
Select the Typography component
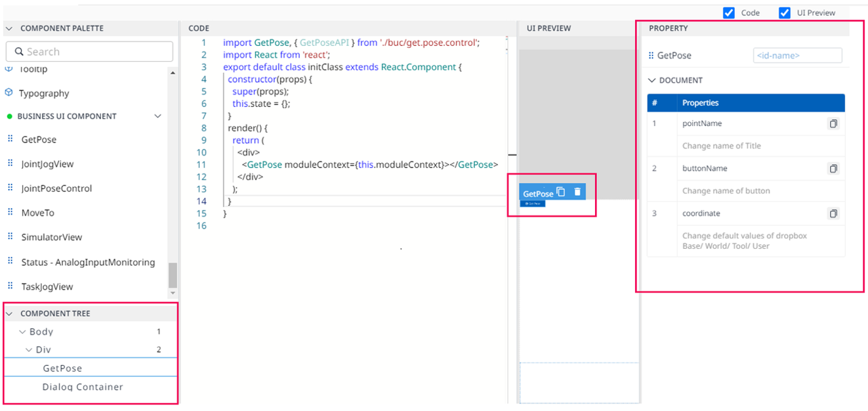pos(44,93)
